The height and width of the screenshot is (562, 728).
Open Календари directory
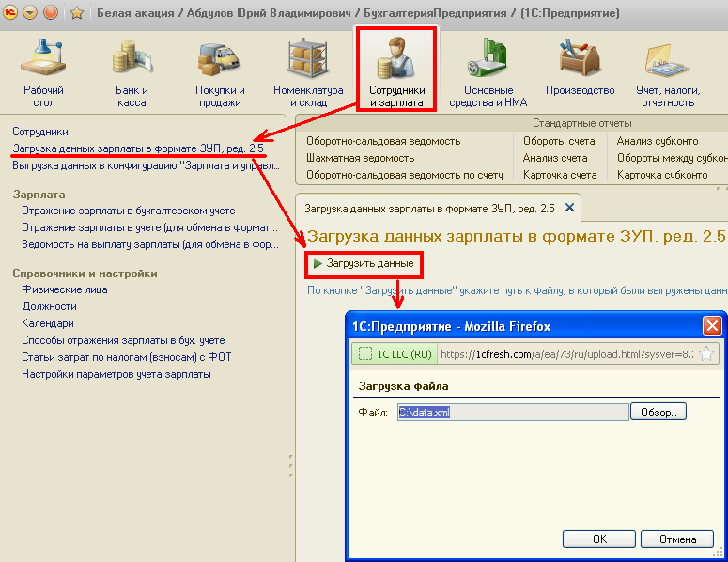(x=48, y=323)
